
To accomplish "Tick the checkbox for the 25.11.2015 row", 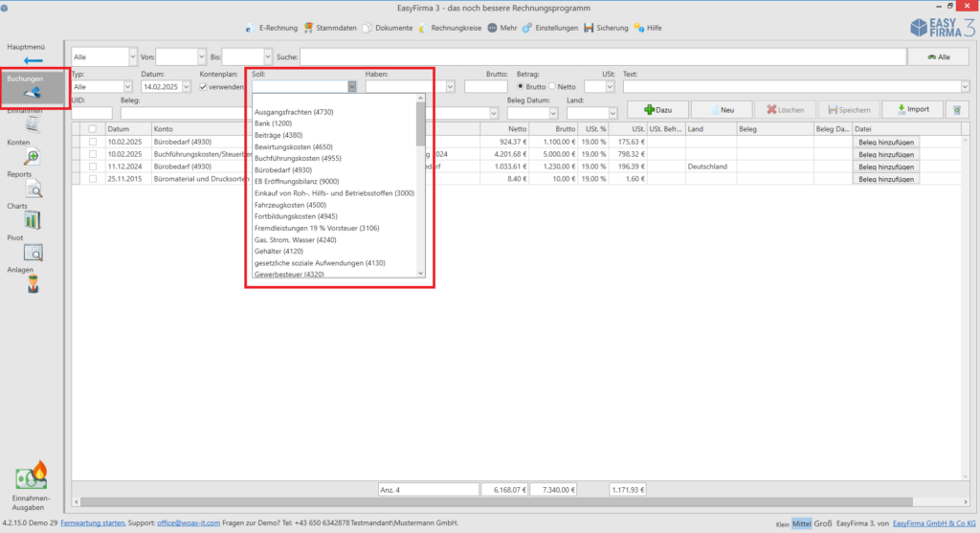I will point(93,179).
